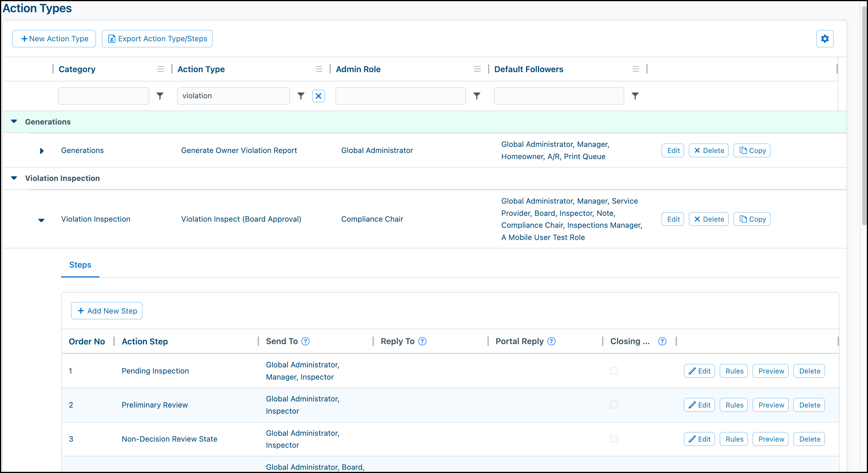This screenshot has height=473, width=868.
Task: Click the Category filter input field
Action: 104,96
